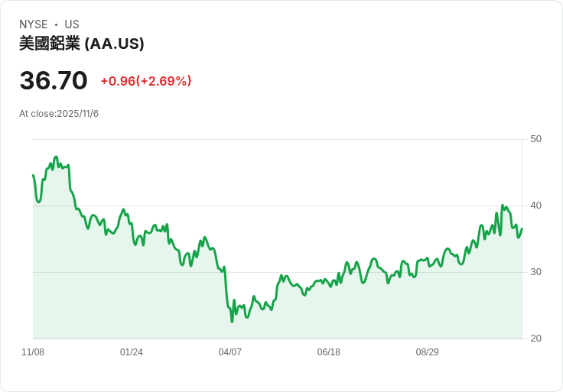Click the lowest April dip of the price line

coord(232,322)
